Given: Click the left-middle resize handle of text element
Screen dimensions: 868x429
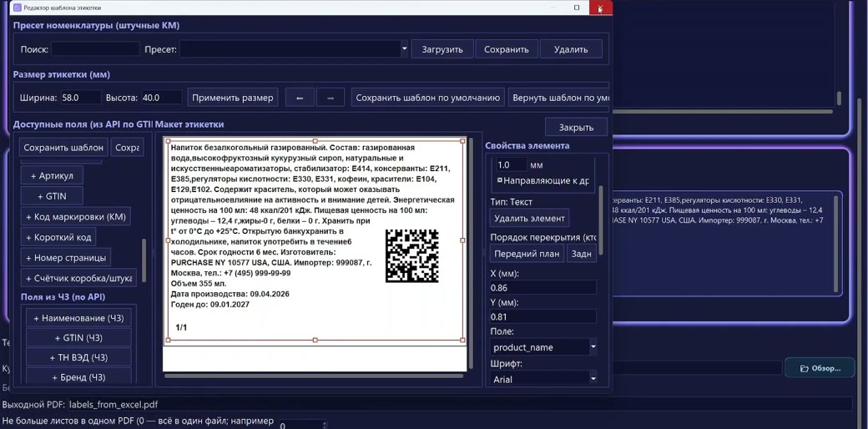Looking at the screenshot, I should point(169,240).
